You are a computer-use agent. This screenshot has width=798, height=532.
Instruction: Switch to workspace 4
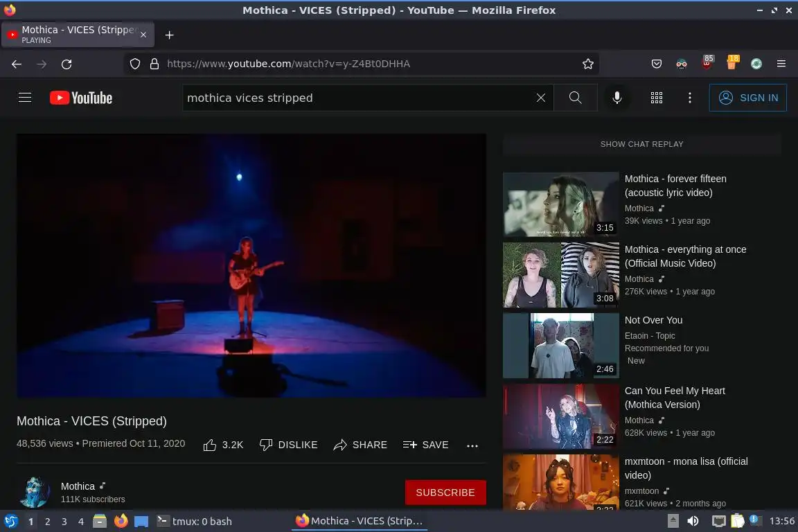[x=80, y=522]
